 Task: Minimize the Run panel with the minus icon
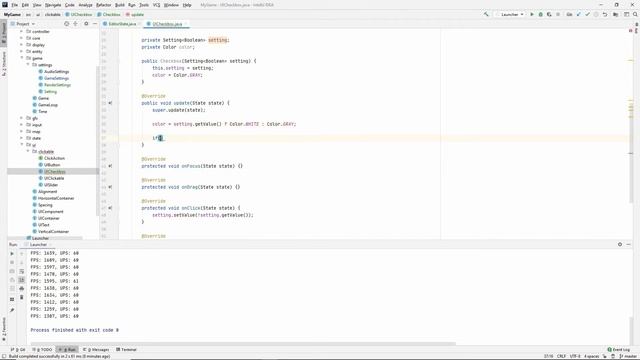tap(629, 244)
